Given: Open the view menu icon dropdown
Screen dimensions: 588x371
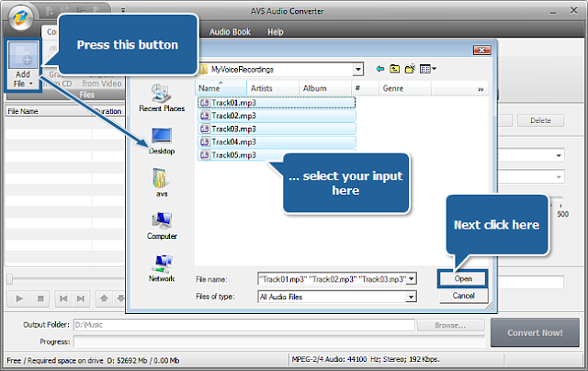Looking at the screenshot, I should click(428, 69).
